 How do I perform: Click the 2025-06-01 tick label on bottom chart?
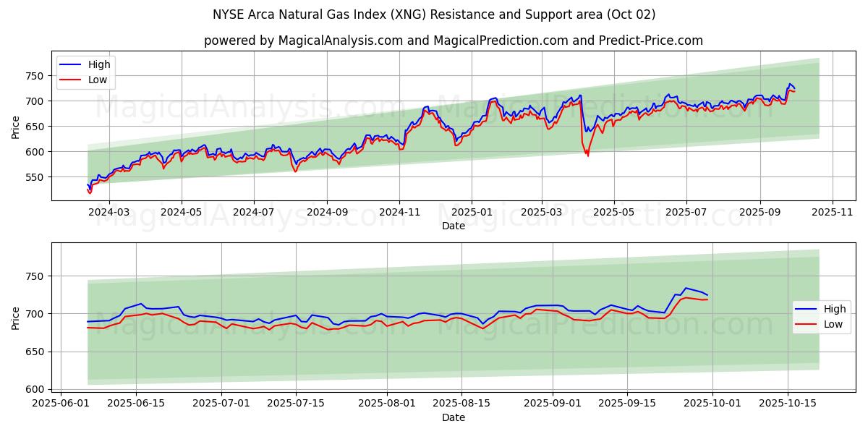tap(61, 401)
